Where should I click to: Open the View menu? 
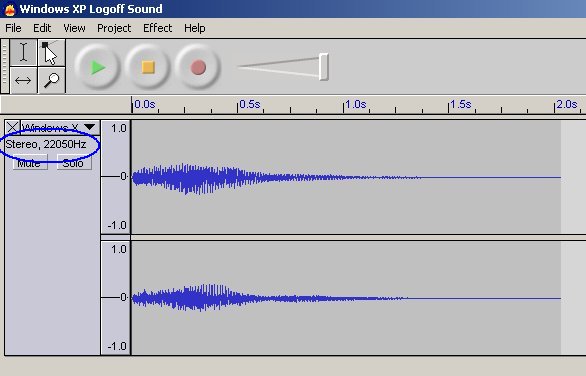(x=74, y=28)
